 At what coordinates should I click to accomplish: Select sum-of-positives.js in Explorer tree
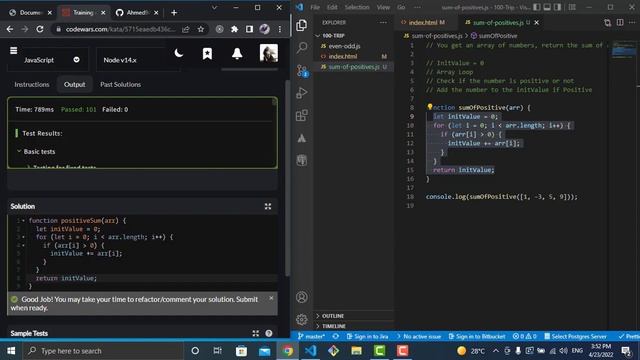coord(353,67)
